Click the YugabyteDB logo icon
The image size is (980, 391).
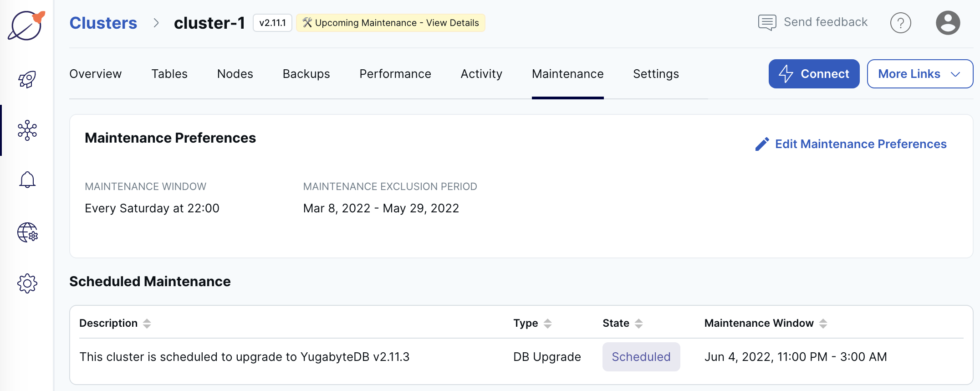[x=26, y=26]
